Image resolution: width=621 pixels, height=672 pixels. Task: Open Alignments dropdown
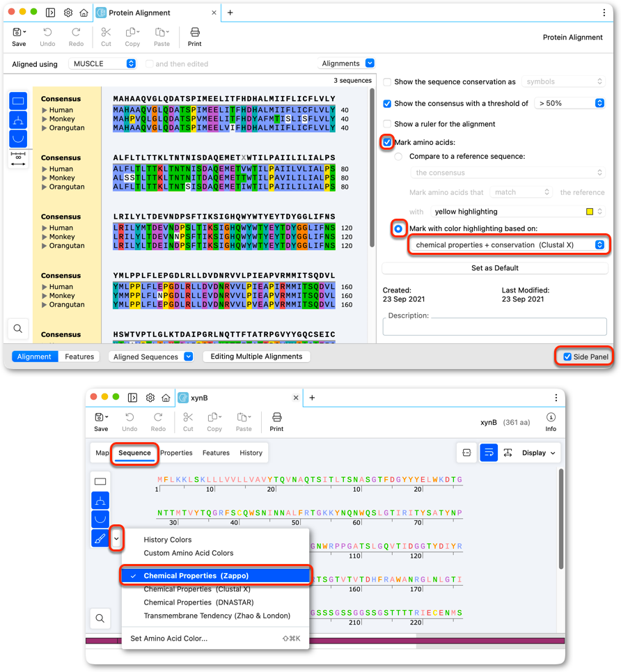(346, 63)
